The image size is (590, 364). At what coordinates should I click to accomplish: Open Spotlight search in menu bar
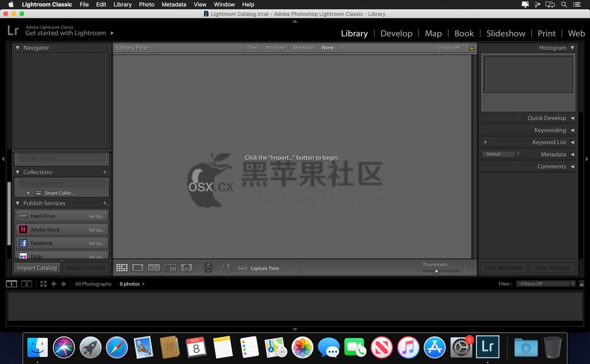(563, 5)
